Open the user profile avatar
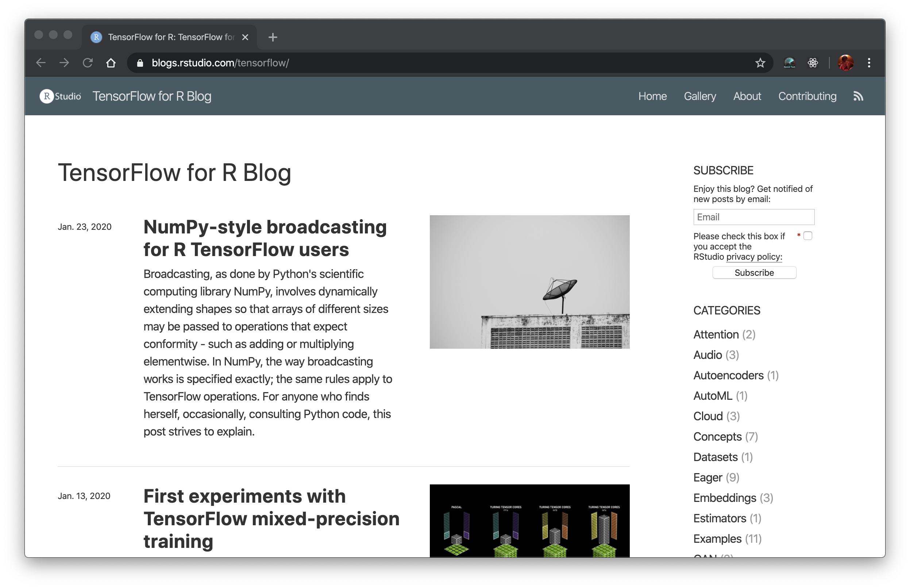910x588 pixels. click(x=845, y=63)
